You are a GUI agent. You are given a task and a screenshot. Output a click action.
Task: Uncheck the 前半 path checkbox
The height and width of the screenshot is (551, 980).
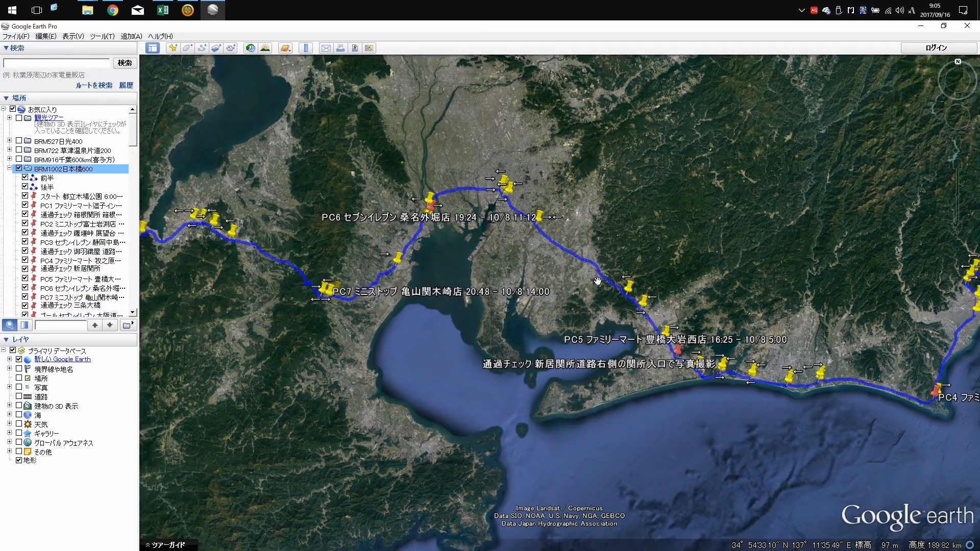pos(25,178)
